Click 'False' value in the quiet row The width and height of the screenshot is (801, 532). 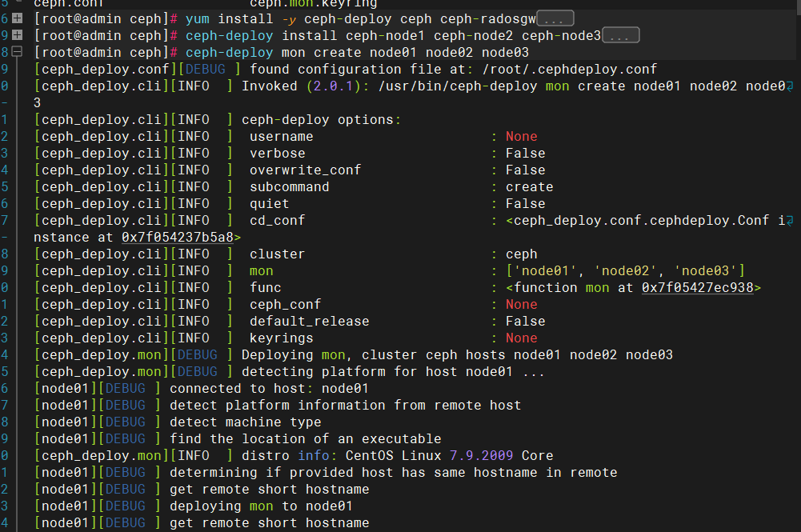526,204
